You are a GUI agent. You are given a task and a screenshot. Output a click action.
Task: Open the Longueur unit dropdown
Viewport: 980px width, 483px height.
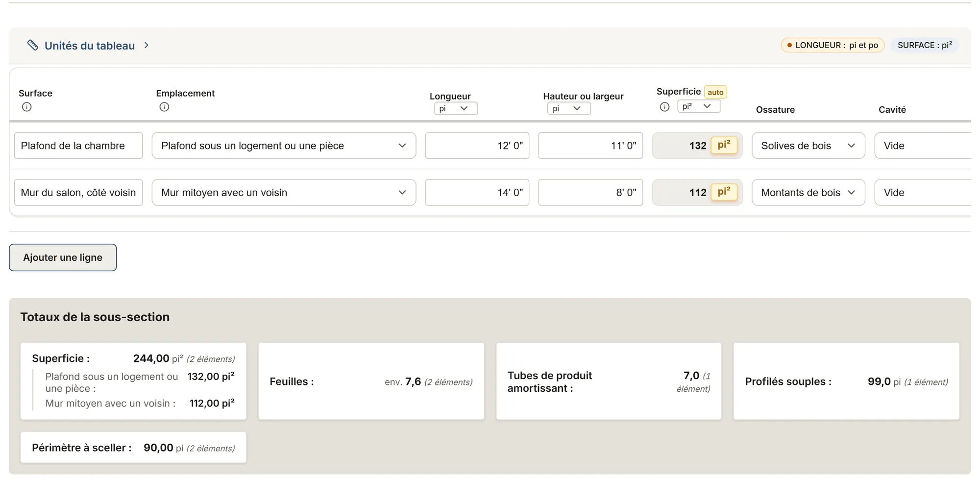point(456,108)
